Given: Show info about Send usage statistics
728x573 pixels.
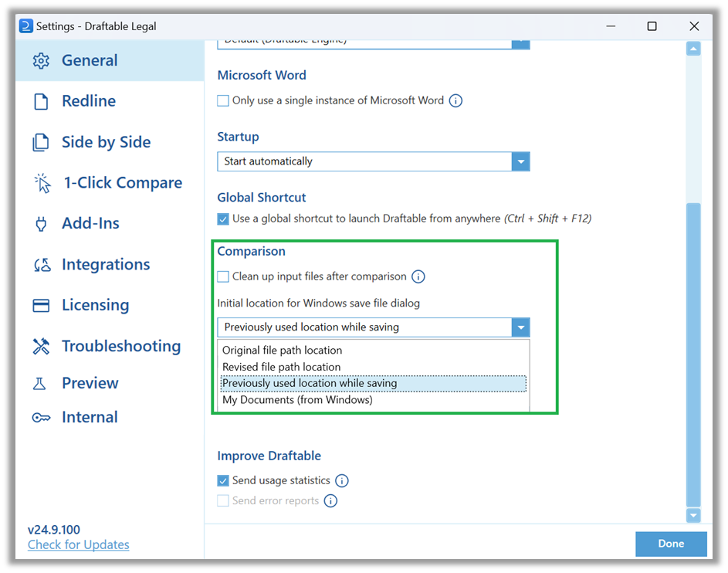Looking at the screenshot, I should (x=342, y=480).
